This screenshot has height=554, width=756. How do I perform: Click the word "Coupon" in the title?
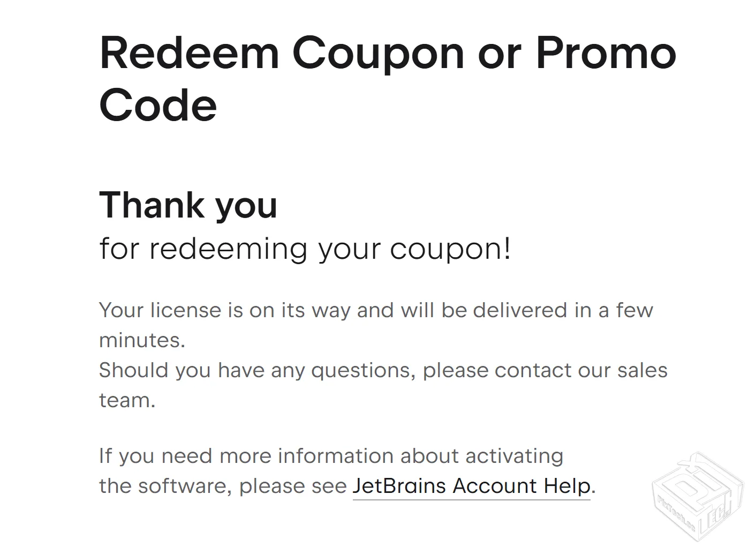(377, 54)
